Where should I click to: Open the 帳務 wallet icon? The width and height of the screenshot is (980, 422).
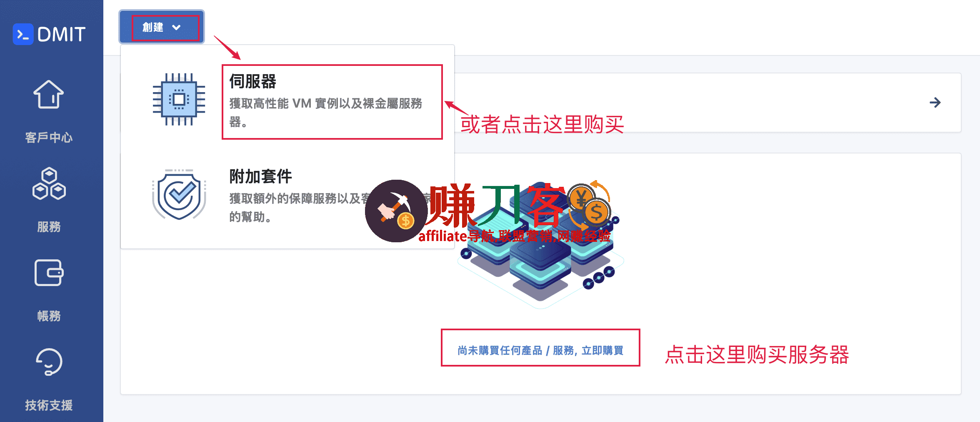pyautogui.click(x=49, y=273)
